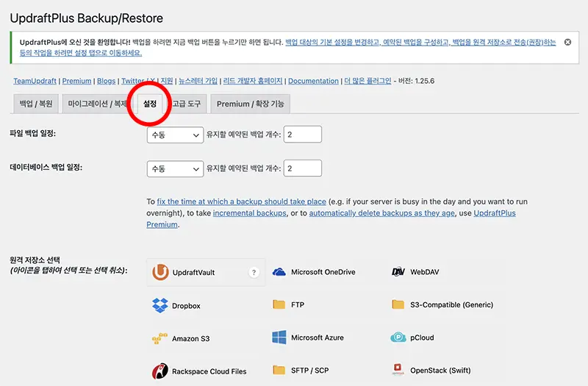Open the UpdraftVault question mark help

click(x=254, y=272)
